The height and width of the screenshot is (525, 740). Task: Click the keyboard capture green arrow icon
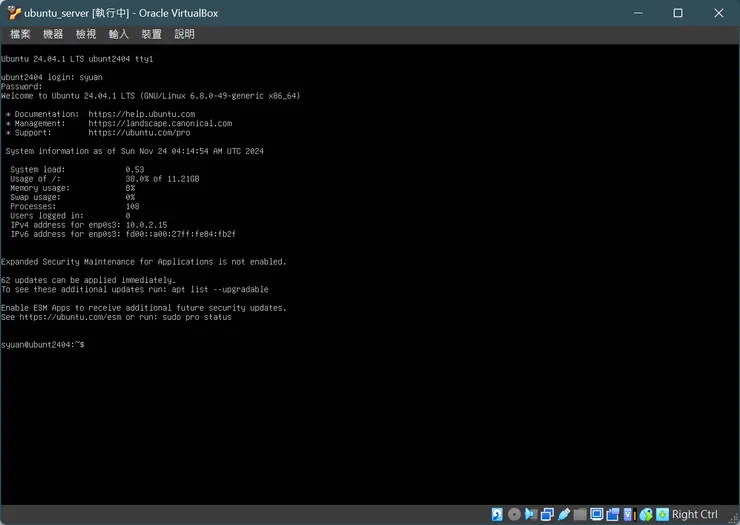click(663, 514)
